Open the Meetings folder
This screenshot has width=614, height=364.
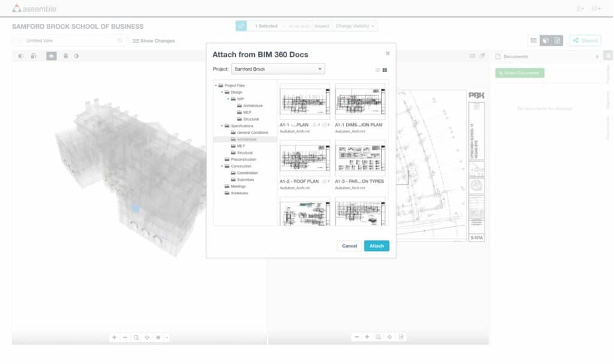[235, 186]
